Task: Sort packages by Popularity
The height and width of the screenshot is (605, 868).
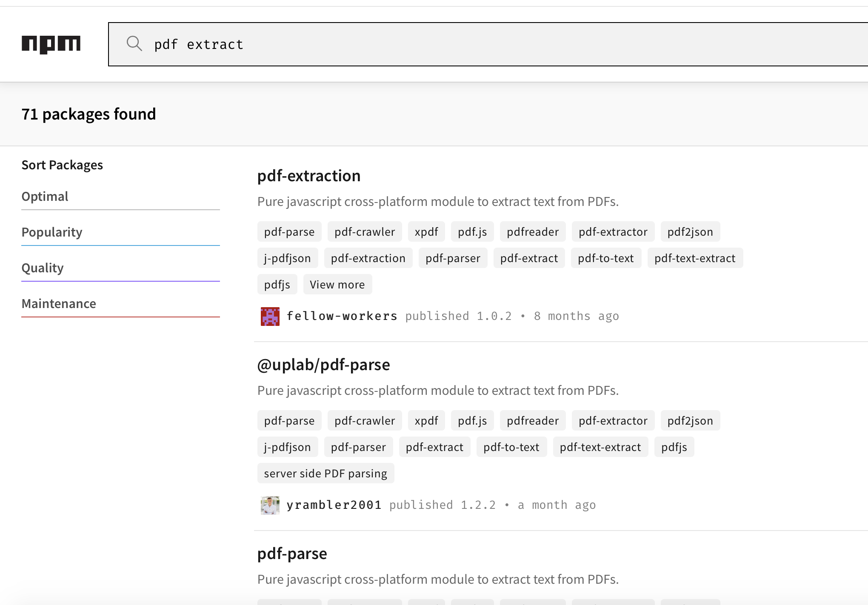Action: (52, 232)
